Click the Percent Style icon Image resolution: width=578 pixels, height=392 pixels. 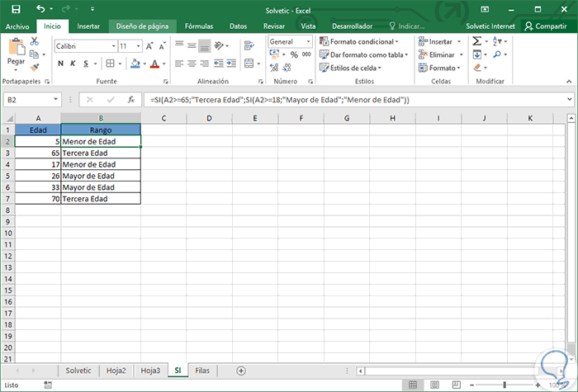coord(294,54)
